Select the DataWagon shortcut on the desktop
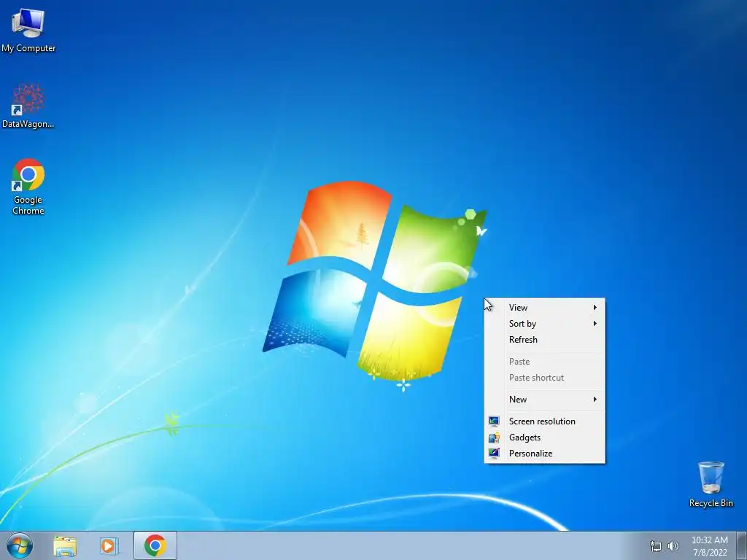Viewport: 747px width, 560px height. click(28, 106)
